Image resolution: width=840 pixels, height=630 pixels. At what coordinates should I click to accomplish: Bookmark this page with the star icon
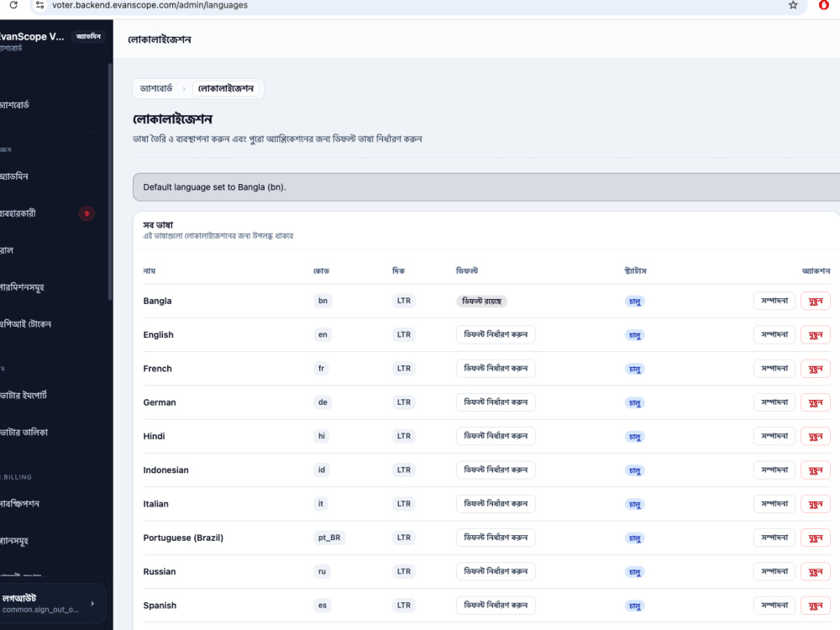tap(793, 5)
